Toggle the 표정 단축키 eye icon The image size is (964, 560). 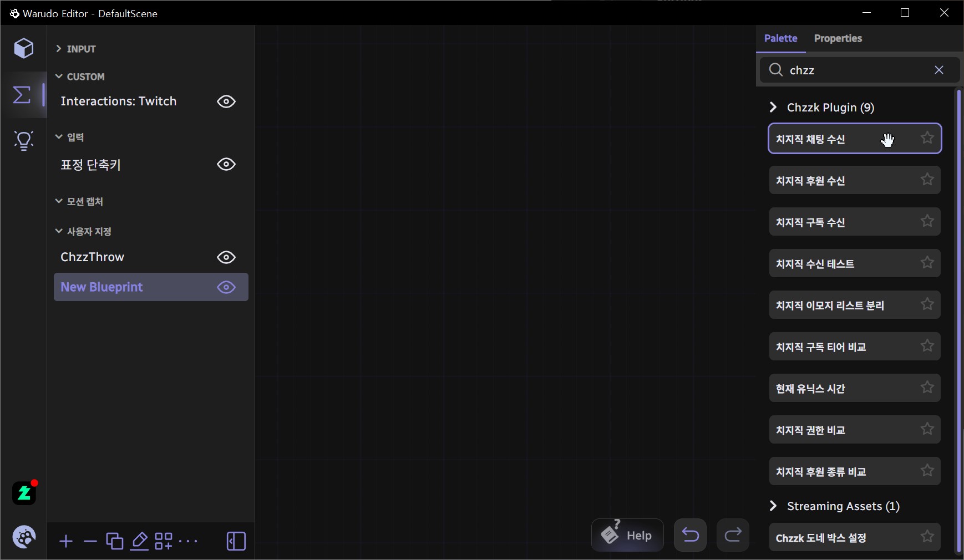pos(226,164)
